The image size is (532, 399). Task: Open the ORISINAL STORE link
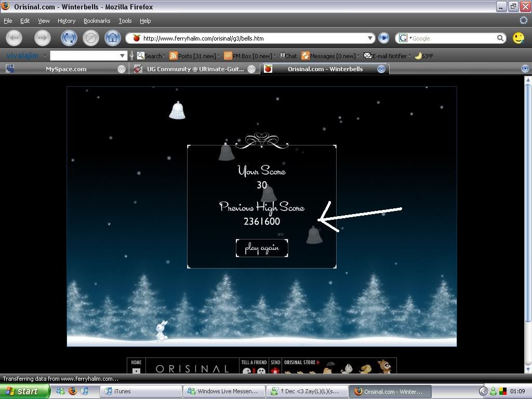pos(302,362)
